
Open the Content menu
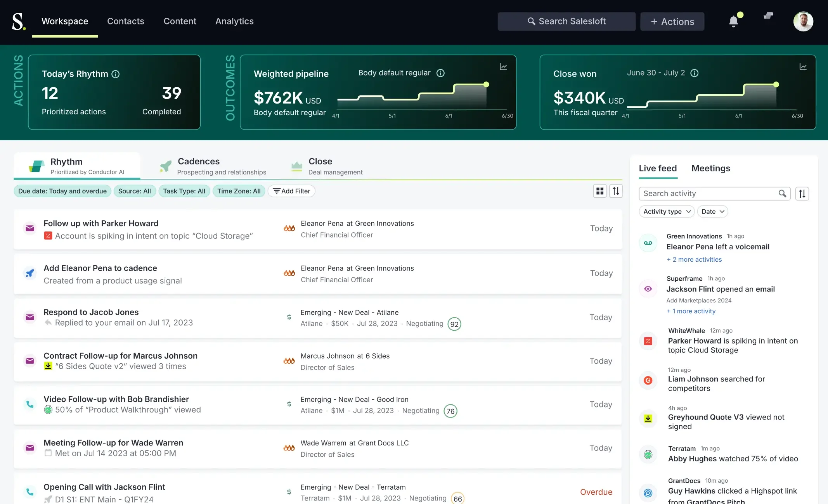point(180,21)
